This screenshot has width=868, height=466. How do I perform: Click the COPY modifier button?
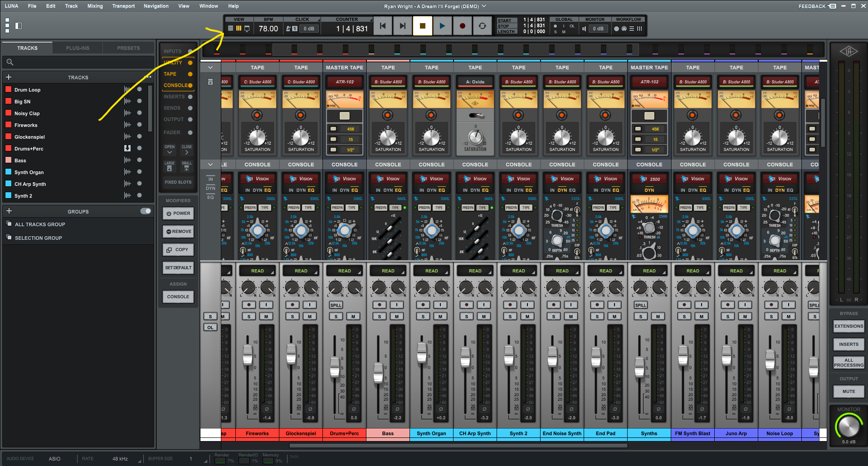[x=178, y=250]
